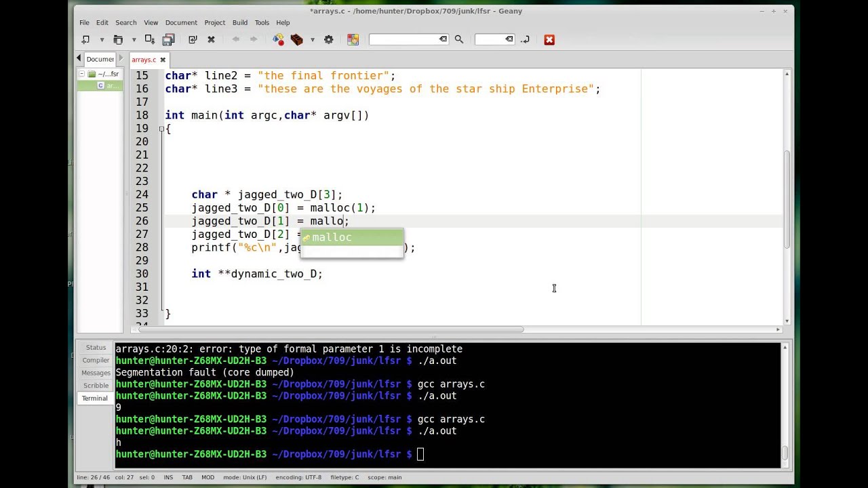The image size is (868, 488).
Task: Click the Close current file toolbar icon
Action: point(211,39)
